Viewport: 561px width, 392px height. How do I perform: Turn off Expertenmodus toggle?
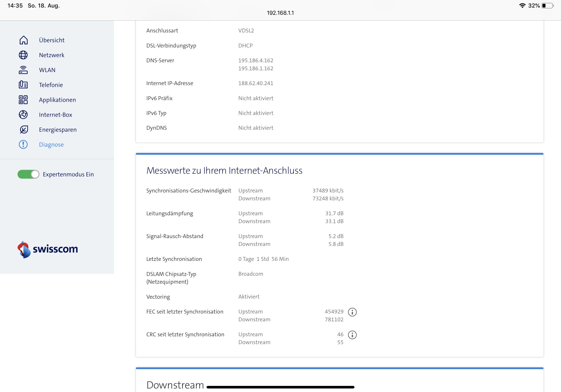pos(28,174)
